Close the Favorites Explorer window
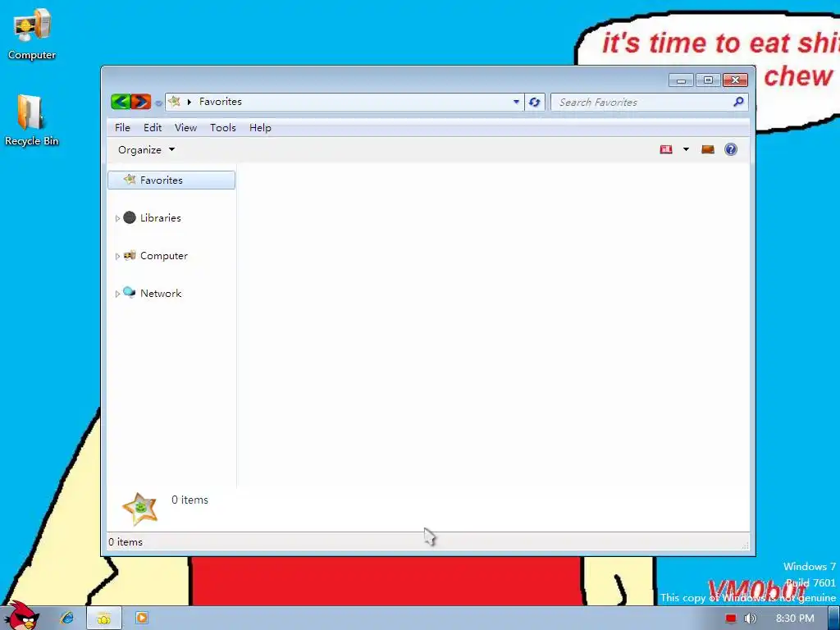Screen dimensions: 840x630 [x=735, y=80]
